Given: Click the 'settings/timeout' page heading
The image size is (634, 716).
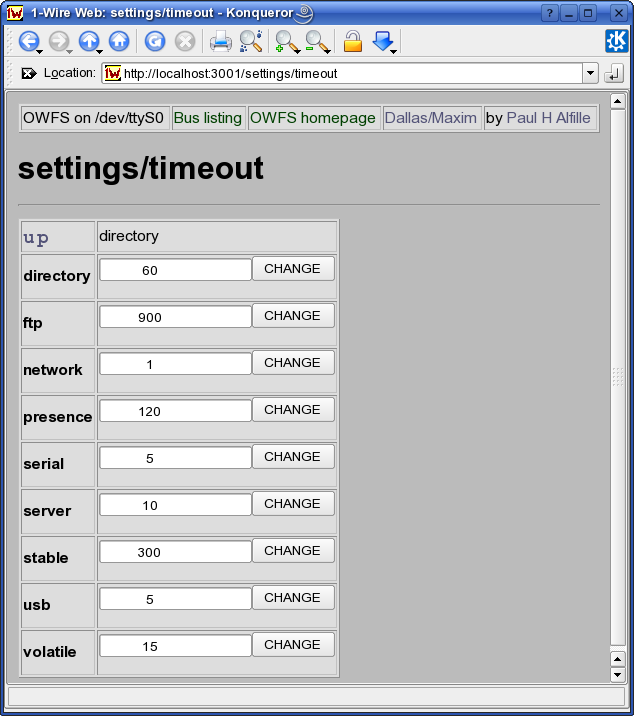Looking at the screenshot, I should pos(141,168).
